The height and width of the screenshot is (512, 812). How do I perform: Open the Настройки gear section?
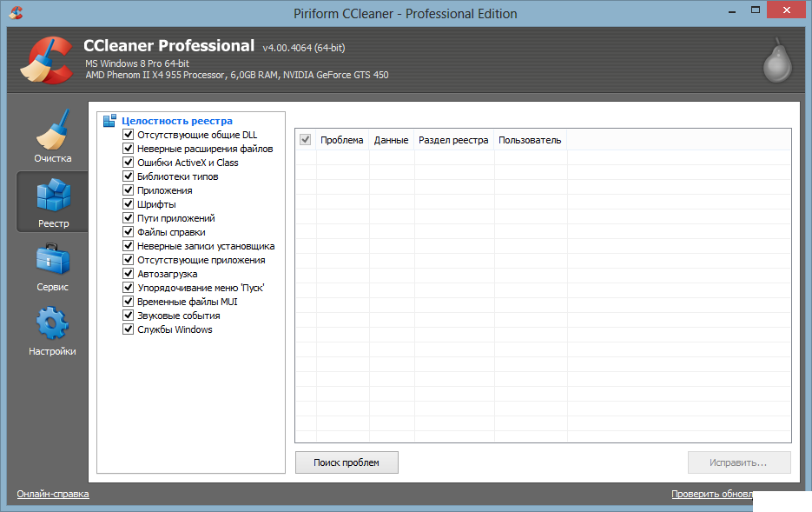(52, 330)
